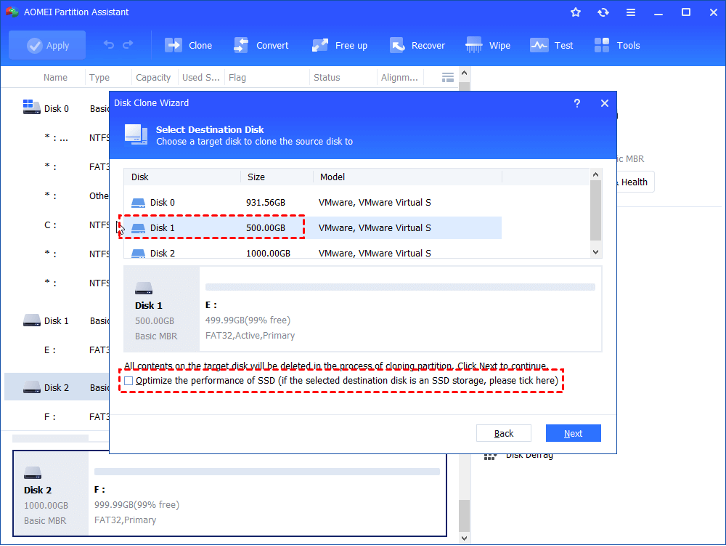Select Disk 2 in main disk tree
This screenshot has width=726, height=546.
pos(56,388)
